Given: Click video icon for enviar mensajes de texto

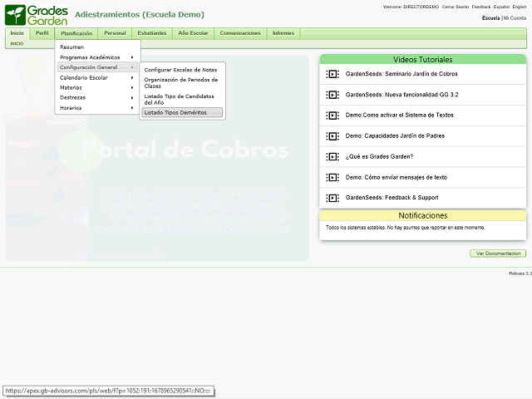Looking at the screenshot, I should [332, 177].
